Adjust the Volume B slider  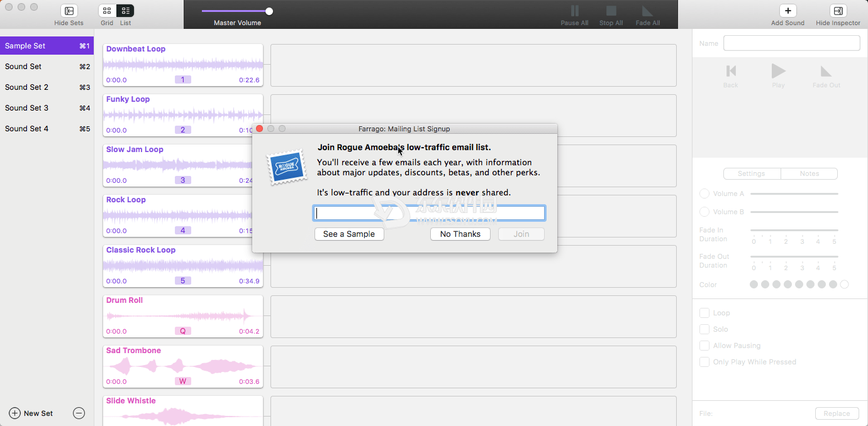[794, 212]
